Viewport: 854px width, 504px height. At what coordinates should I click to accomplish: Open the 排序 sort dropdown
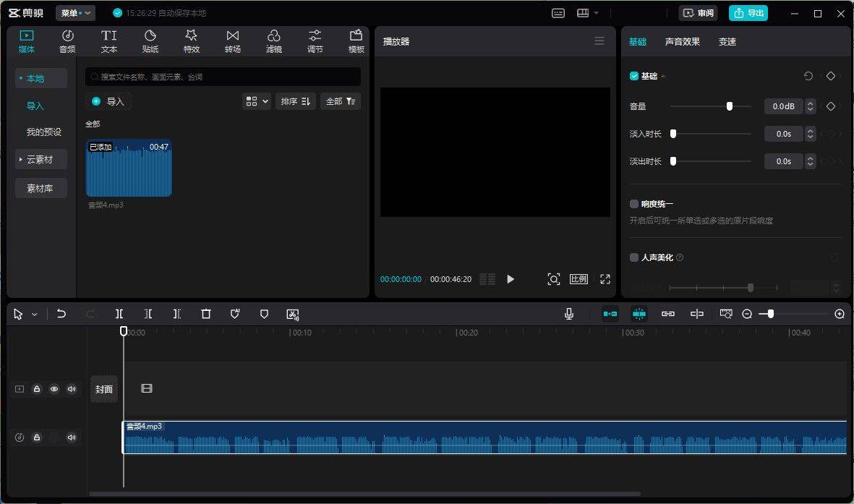295,101
